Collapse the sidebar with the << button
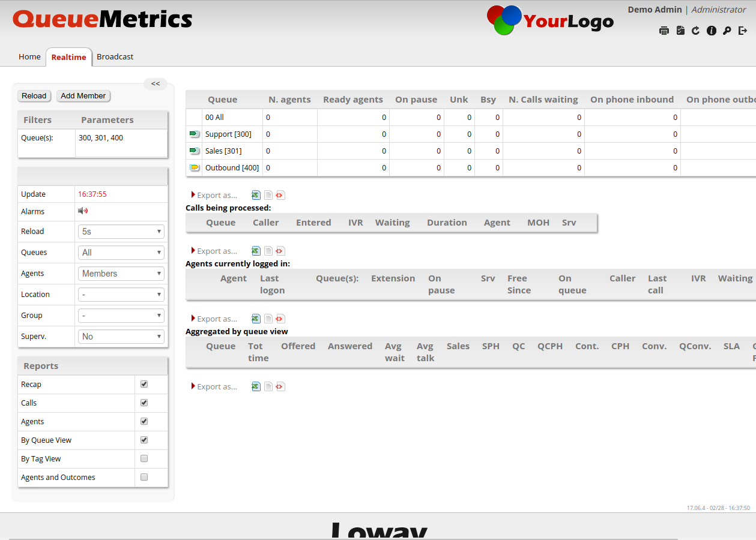 click(156, 84)
